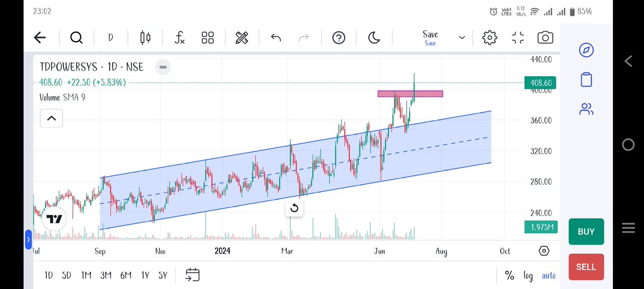Open the layout templates grid icon

coord(208,38)
